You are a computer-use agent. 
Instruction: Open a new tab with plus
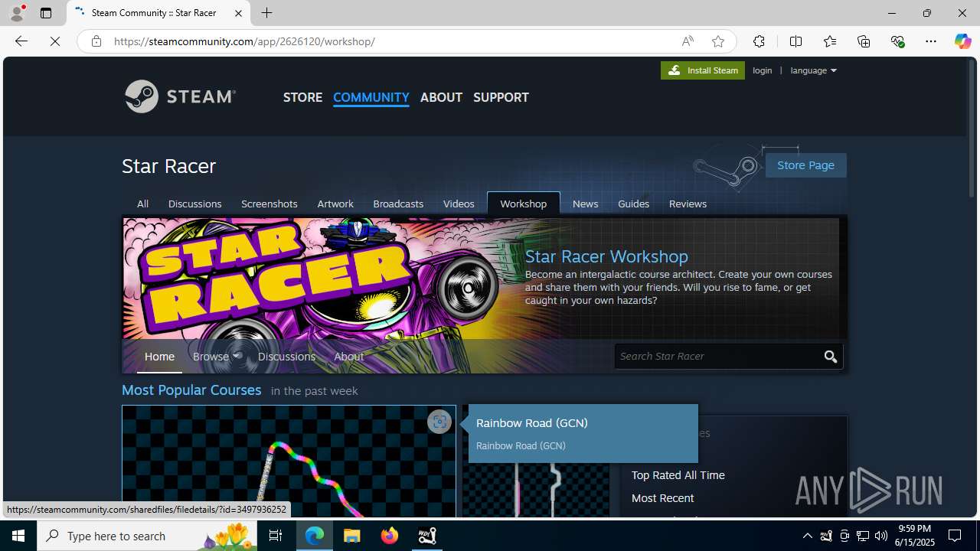pos(266,13)
